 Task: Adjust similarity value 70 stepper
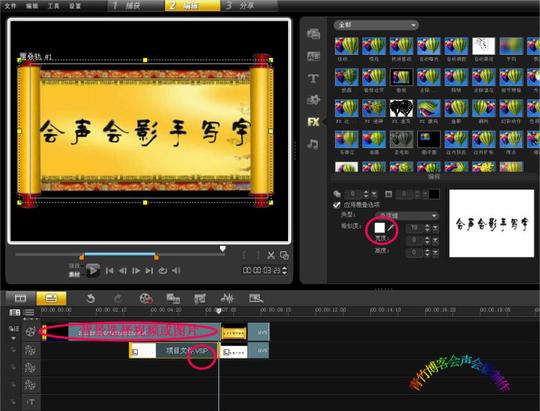427,228
